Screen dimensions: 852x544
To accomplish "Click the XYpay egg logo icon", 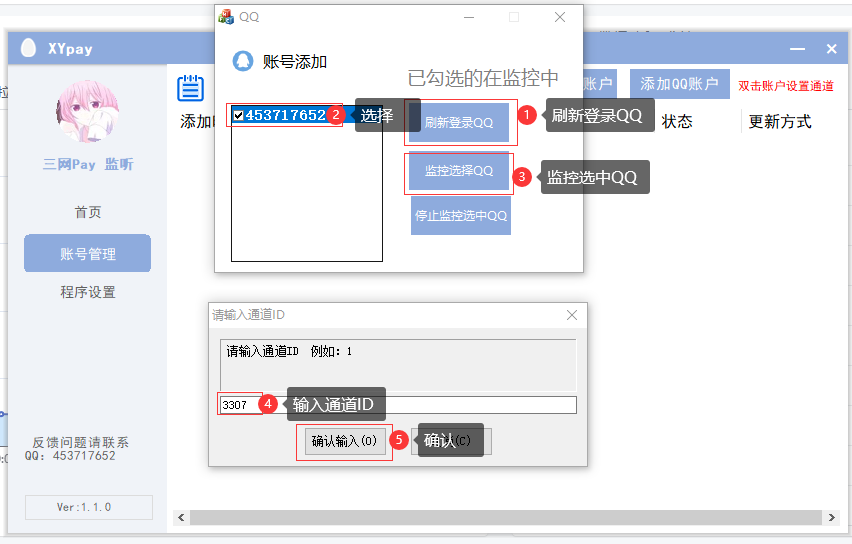I will click(28, 48).
